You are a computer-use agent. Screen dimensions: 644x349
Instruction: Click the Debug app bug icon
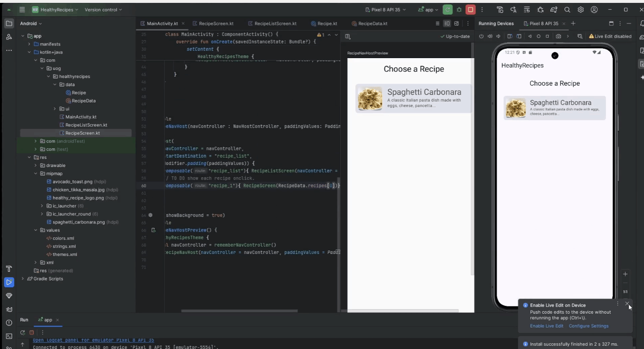[x=459, y=10]
